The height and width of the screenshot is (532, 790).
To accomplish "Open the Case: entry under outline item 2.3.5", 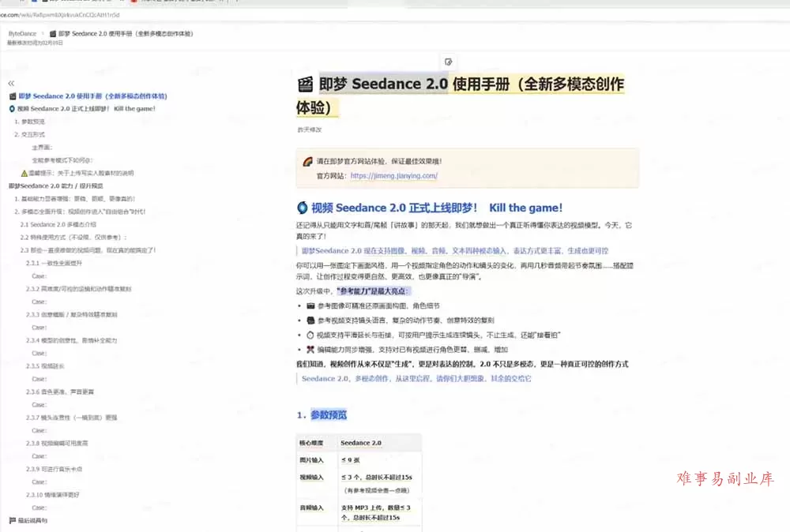I will (39, 379).
